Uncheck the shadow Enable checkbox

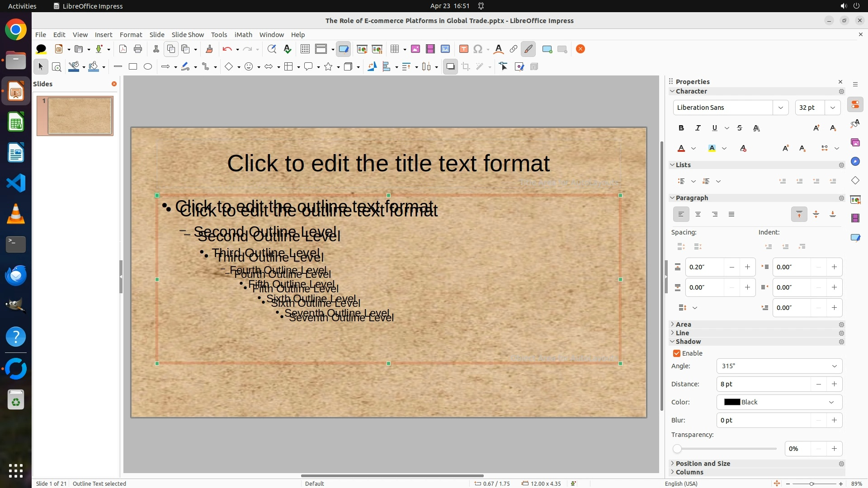click(677, 353)
